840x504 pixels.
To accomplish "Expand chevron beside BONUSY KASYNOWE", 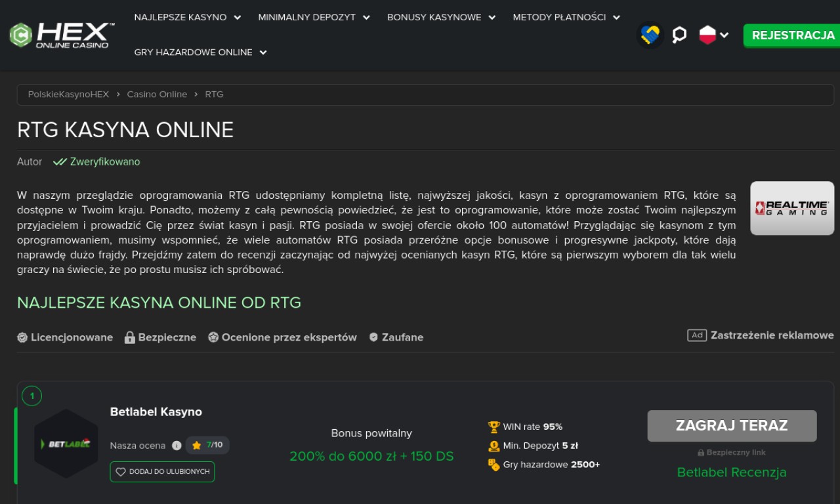I will pos(492,18).
